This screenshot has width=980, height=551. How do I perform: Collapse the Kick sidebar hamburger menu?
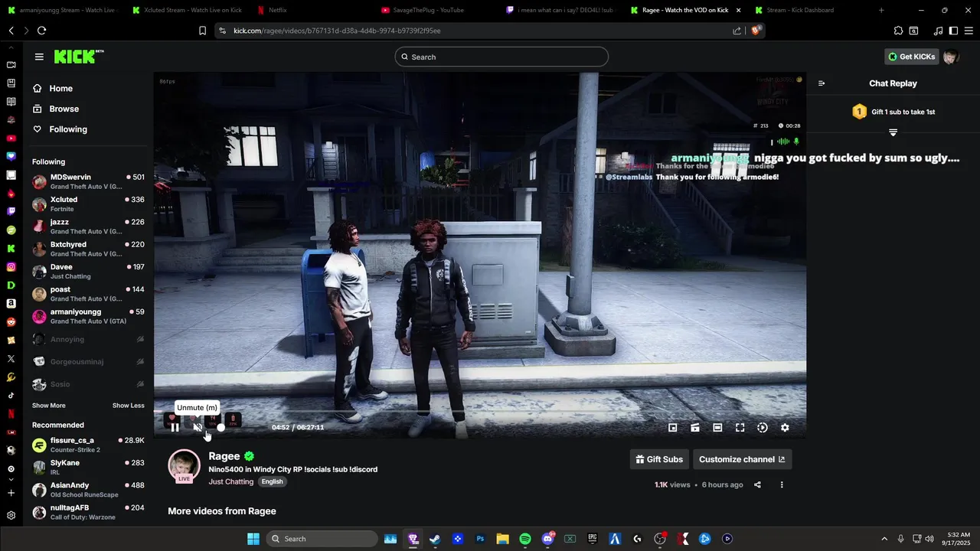coord(39,57)
